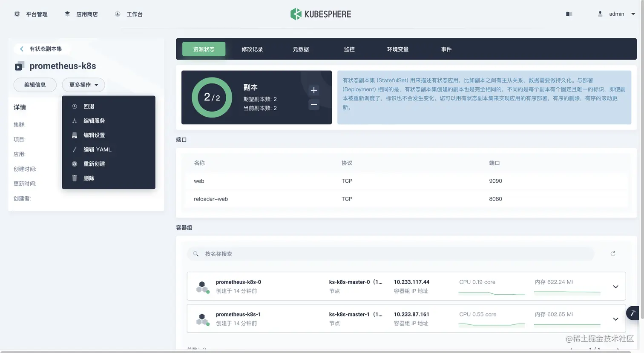Select Edit Service (编辑服务) menu item
This screenshot has width=644, height=353.
point(109,121)
